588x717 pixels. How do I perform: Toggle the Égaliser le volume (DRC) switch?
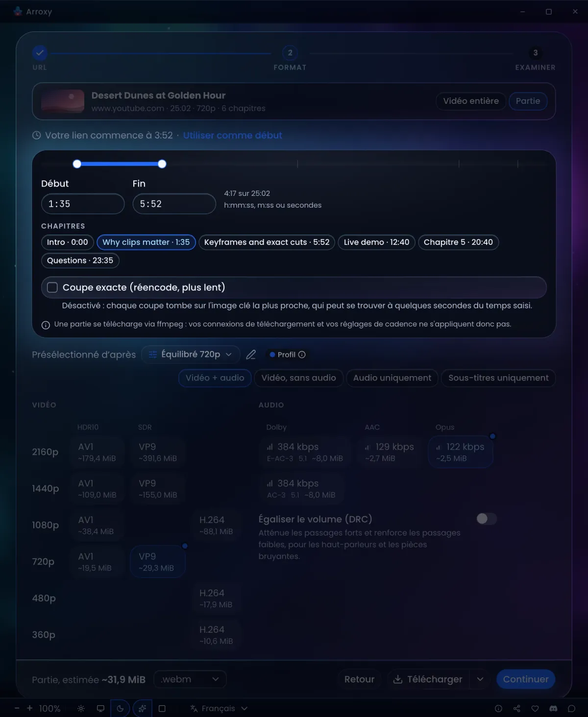coord(487,519)
